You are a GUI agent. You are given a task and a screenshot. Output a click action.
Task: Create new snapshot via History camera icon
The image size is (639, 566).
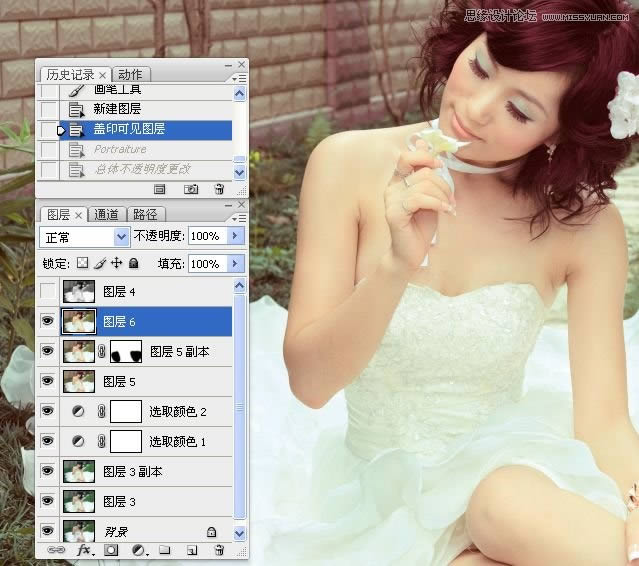[x=190, y=188]
